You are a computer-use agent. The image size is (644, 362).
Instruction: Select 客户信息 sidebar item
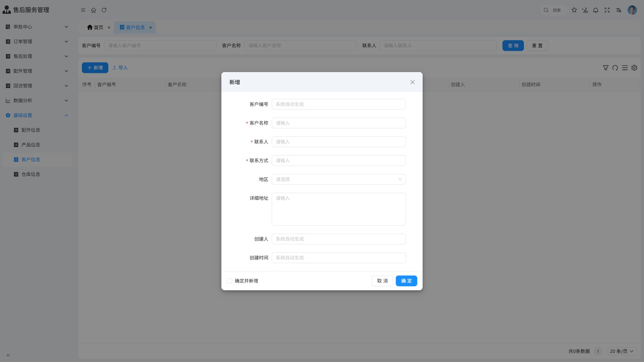click(x=37, y=160)
